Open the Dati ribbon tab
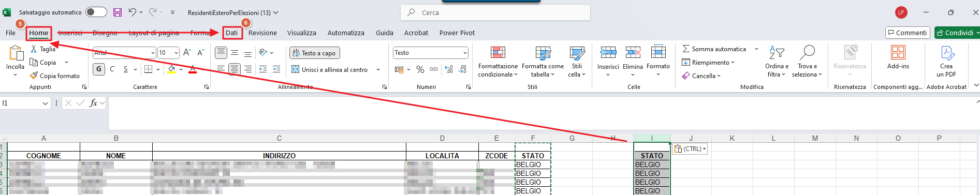The image size is (980, 195). (232, 33)
